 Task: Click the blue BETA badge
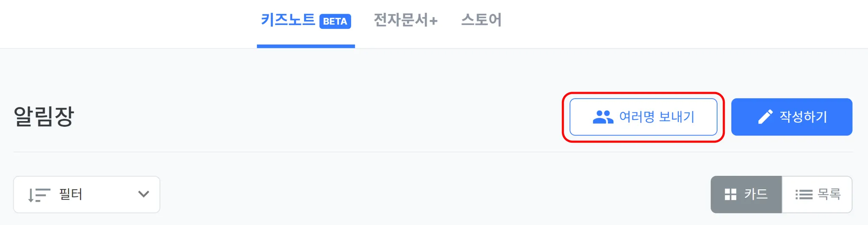coord(335,21)
